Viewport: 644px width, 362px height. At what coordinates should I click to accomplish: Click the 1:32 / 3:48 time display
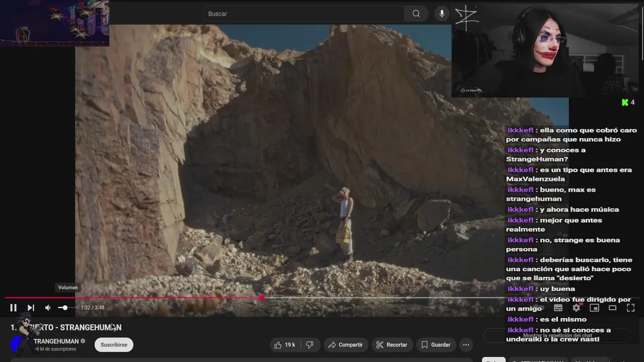click(x=93, y=308)
